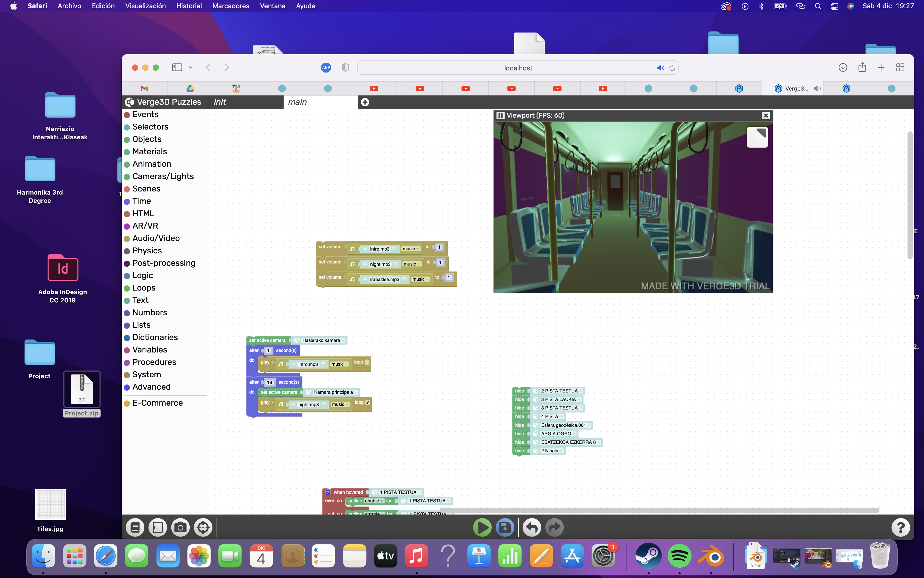The height and width of the screenshot is (578, 924).
Task: Edit the intro.mp3 volume value 1
Action: point(439,247)
